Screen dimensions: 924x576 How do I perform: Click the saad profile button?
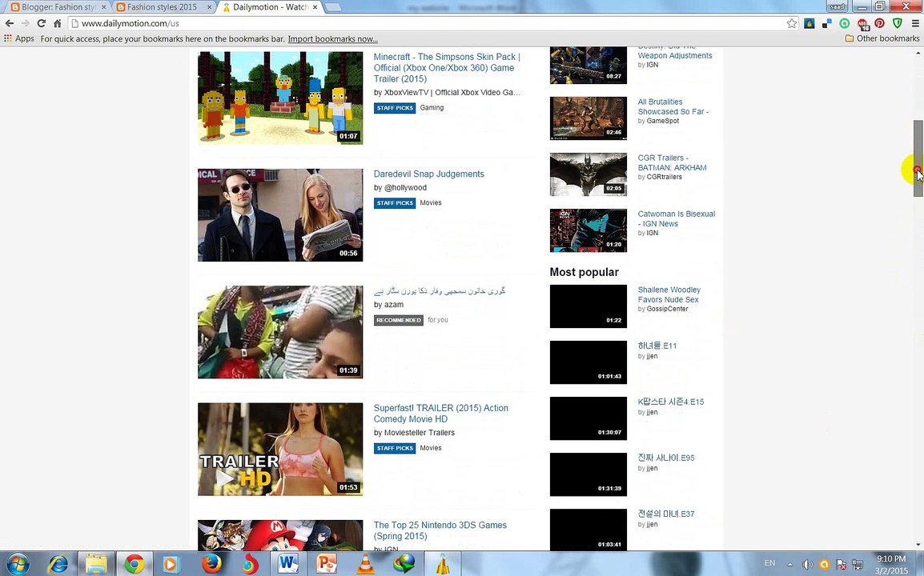(x=837, y=6)
